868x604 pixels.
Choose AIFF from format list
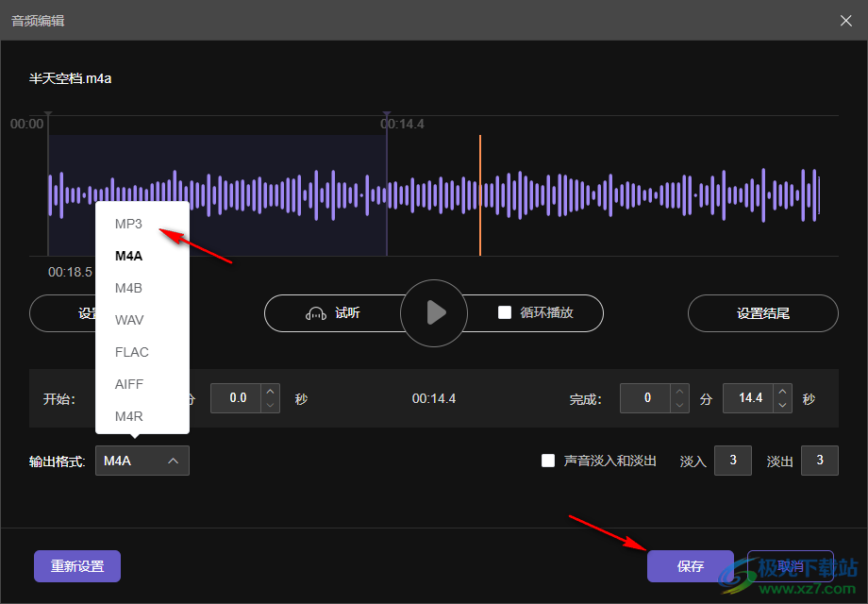pos(129,384)
